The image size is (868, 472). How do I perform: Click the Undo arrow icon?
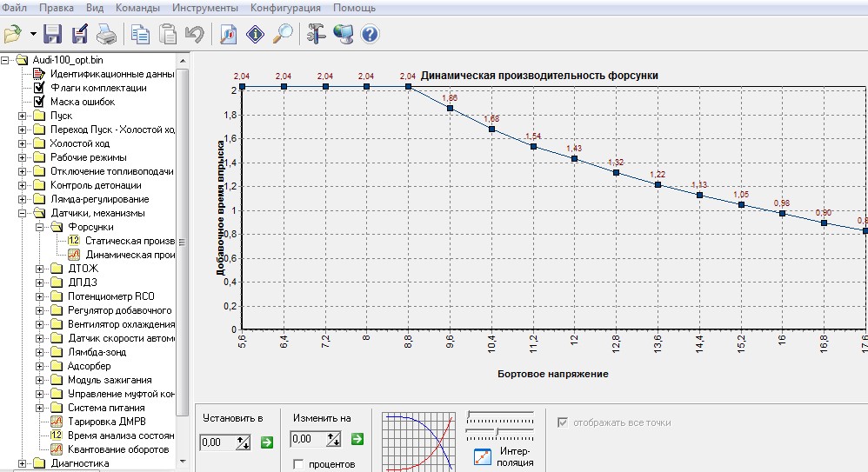[194, 35]
